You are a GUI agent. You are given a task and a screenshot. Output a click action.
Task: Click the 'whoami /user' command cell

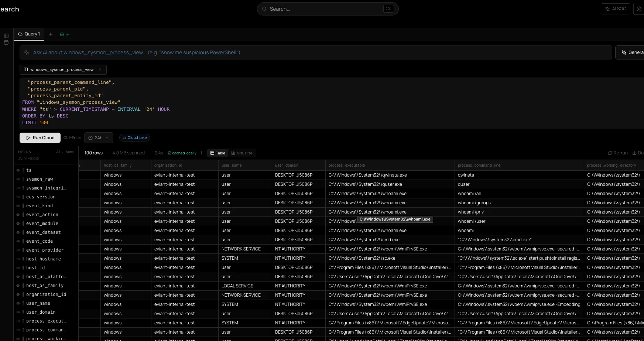tap(519, 221)
